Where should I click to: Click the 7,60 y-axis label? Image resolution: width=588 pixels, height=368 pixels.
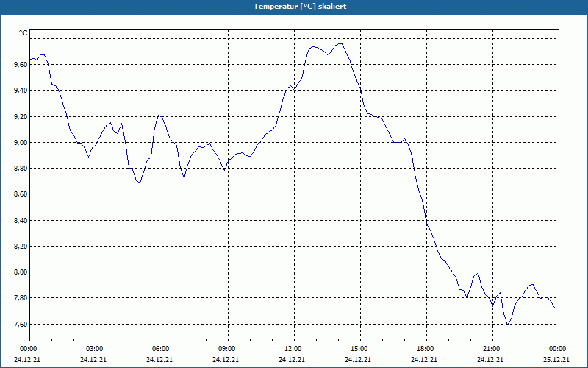click(21, 324)
